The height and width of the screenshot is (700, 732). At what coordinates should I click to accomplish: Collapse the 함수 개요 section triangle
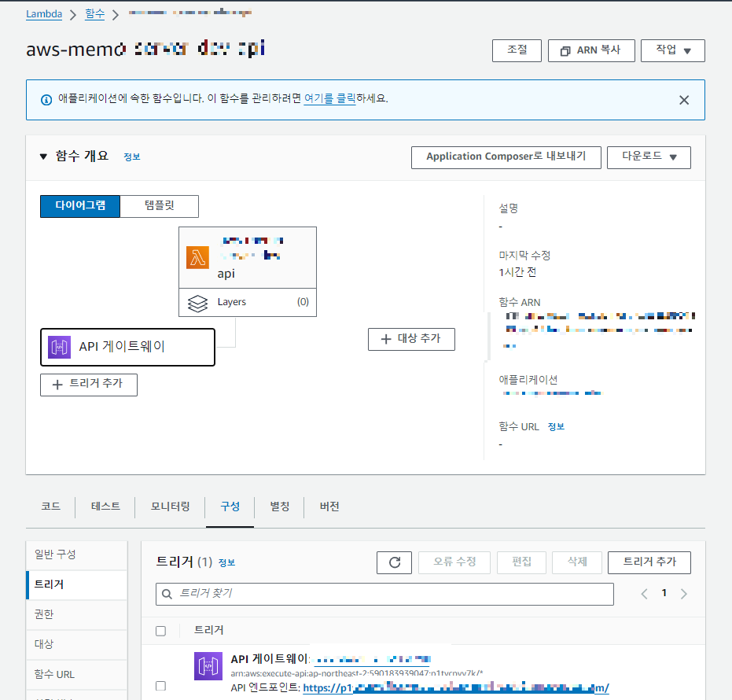[43, 157]
